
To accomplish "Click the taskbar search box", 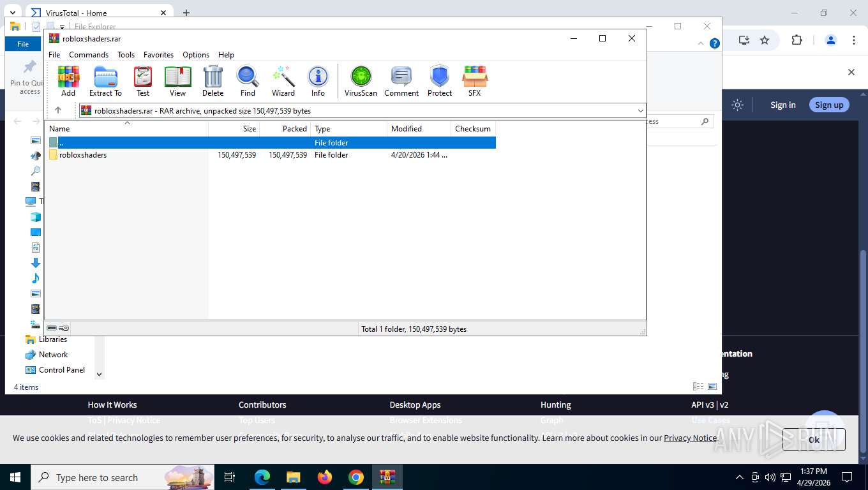I will (123, 477).
